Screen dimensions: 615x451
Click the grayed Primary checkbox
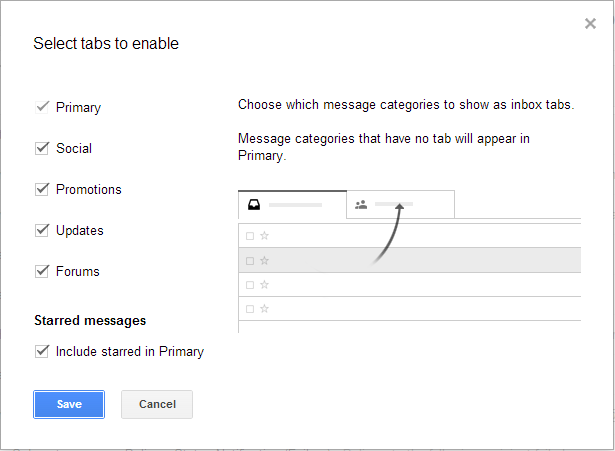pos(42,107)
